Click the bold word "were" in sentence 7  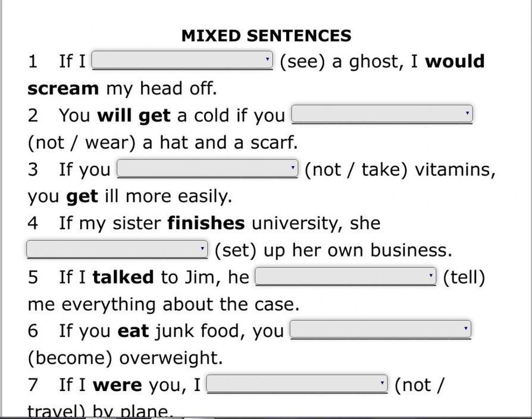tap(117, 385)
